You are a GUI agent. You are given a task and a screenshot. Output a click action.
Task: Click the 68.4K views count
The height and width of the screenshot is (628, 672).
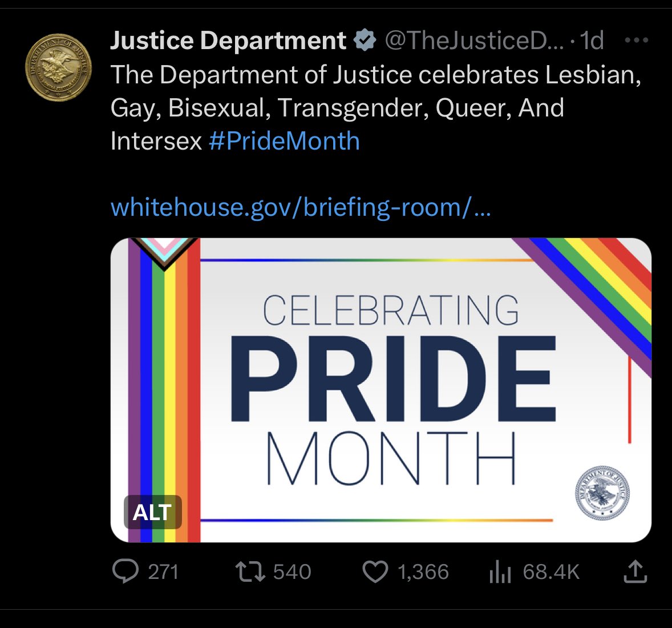tap(551, 571)
